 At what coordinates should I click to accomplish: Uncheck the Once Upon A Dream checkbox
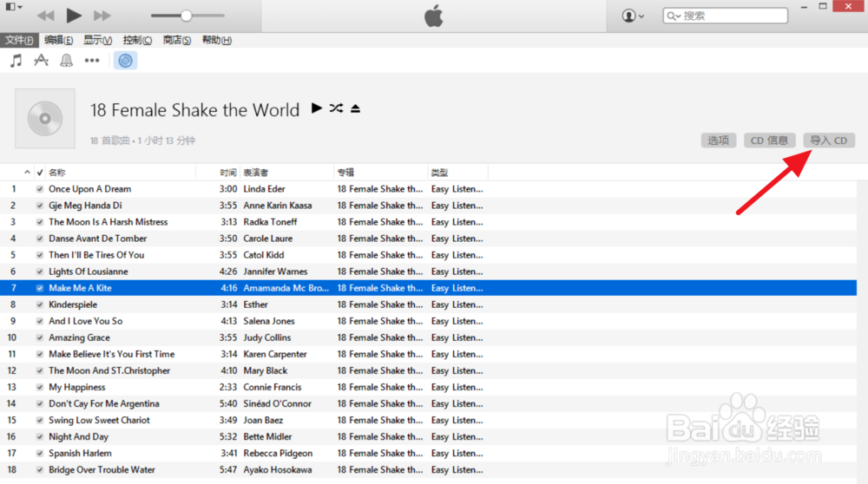coord(39,189)
